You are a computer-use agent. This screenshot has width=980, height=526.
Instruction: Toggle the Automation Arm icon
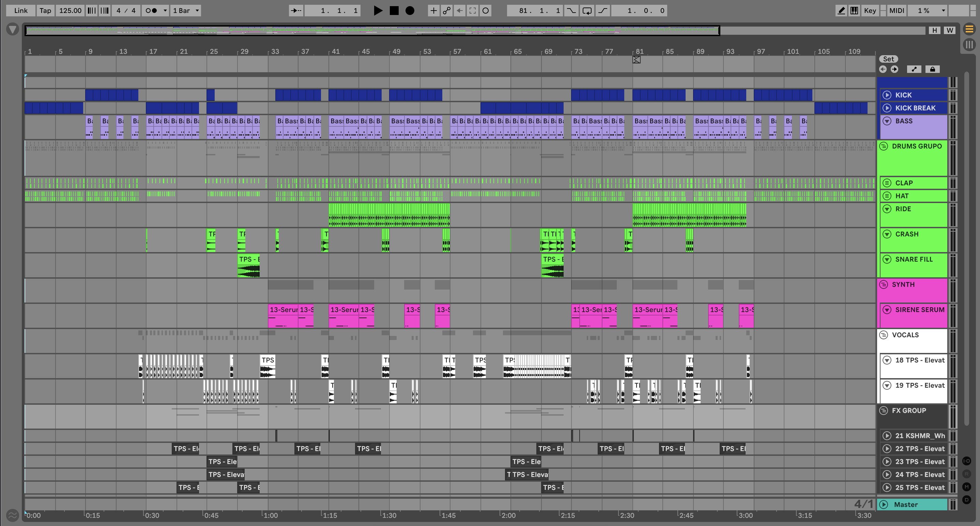click(x=447, y=11)
